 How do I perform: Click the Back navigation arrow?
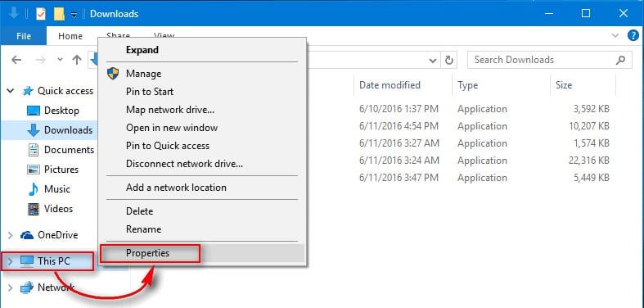(16, 60)
